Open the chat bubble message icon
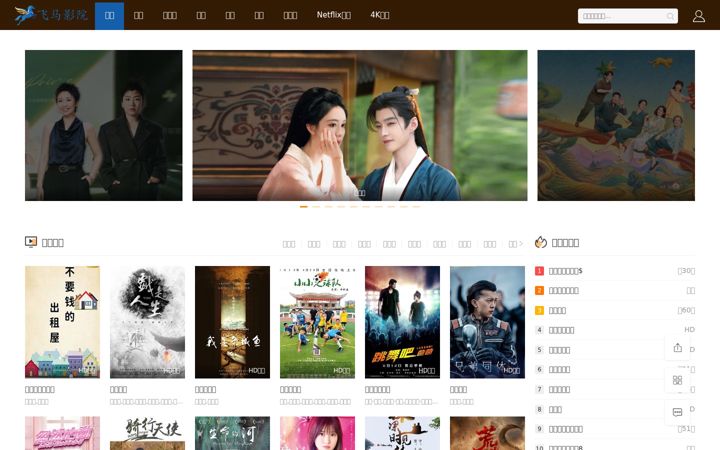 pyautogui.click(x=677, y=412)
